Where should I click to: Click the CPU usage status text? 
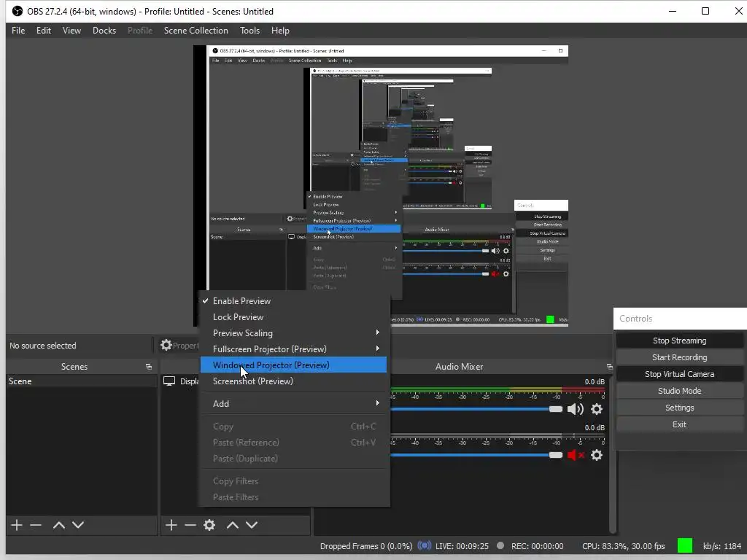point(623,545)
